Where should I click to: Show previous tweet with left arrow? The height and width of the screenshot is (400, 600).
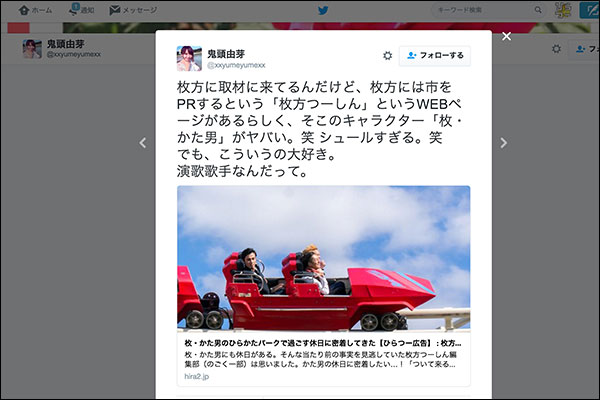click(143, 143)
